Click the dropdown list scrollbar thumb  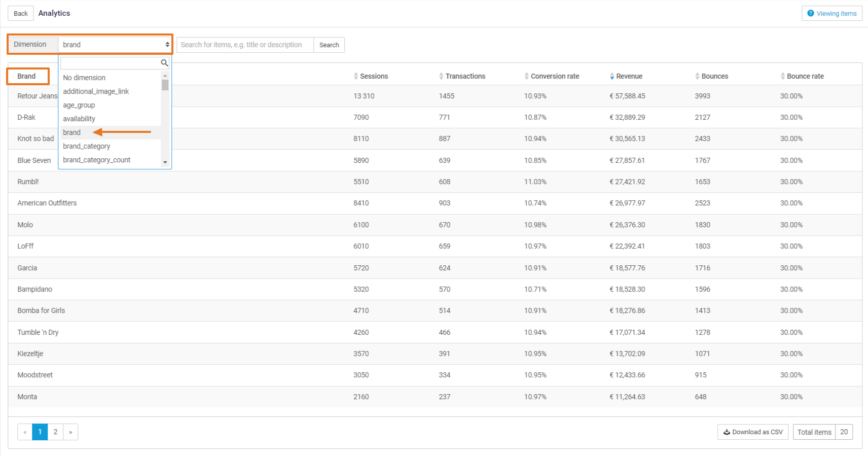click(x=165, y=85)
